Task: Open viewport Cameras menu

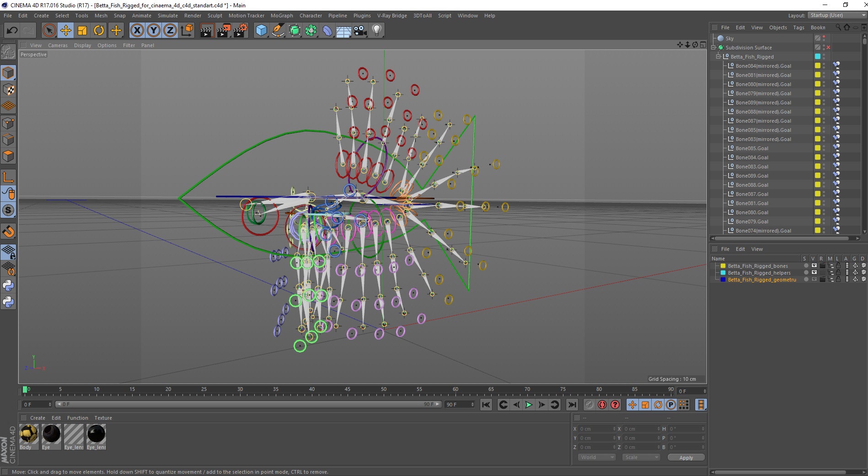Action: (58, 45)
